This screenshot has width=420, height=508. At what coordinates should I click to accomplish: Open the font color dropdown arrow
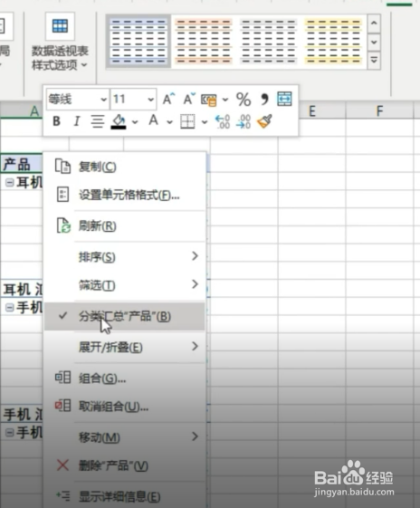[x=169, y=122]
